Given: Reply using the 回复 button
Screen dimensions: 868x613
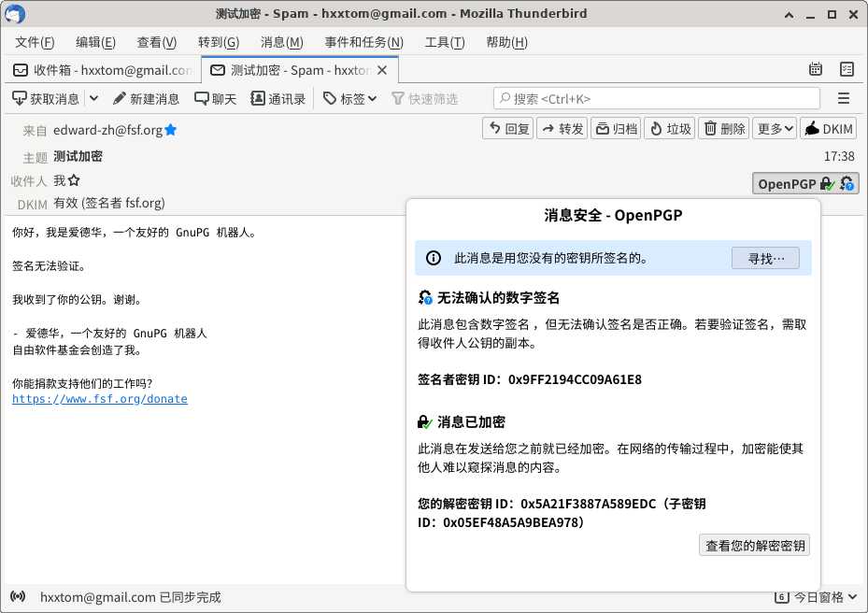Looking at the screenshot, I should pyautogui.click(x=508, y=128).
